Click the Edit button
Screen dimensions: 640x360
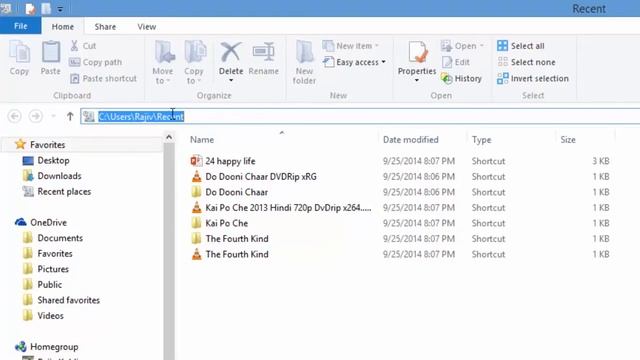click(456, 62)
